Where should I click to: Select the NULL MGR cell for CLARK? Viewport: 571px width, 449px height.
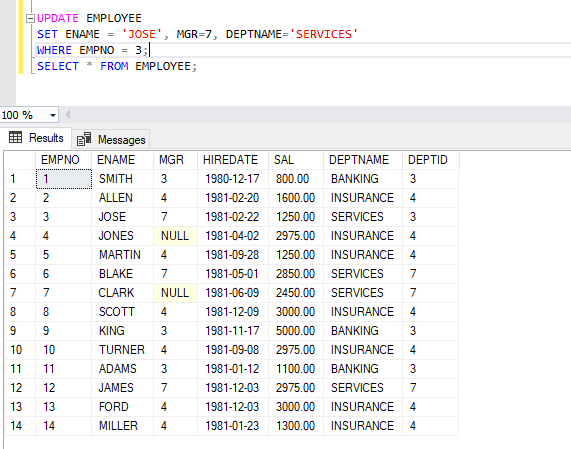175,293
